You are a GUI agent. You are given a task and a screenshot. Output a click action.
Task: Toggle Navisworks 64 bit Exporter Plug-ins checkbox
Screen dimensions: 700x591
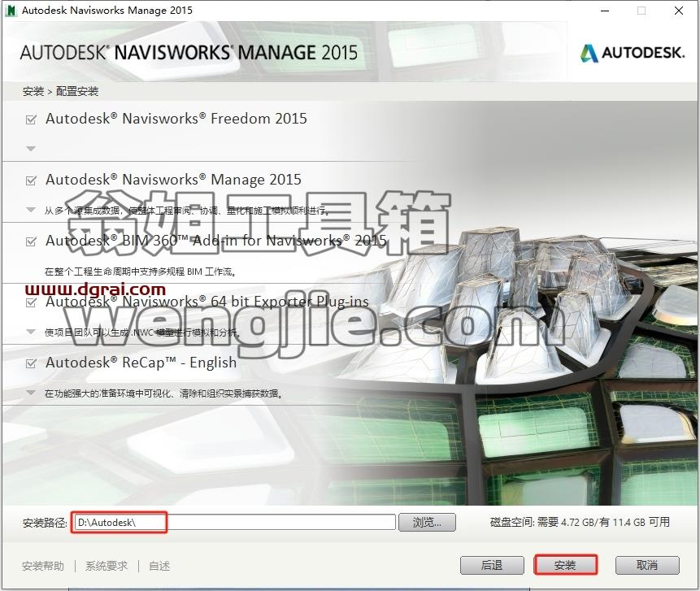pyautogui.click(x=31, y=302)
